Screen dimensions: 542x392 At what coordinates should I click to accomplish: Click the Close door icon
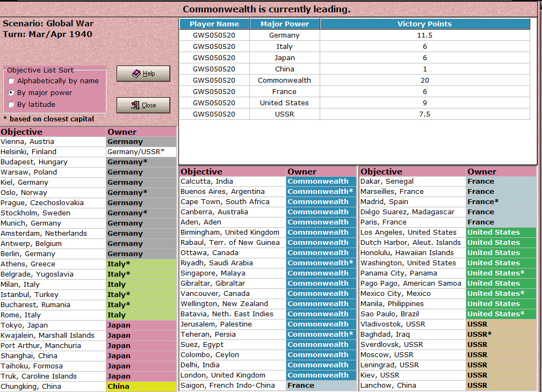pos(135,105)
